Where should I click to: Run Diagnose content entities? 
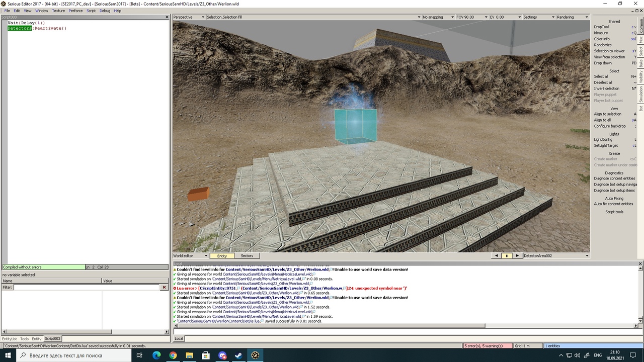point(615,178)
